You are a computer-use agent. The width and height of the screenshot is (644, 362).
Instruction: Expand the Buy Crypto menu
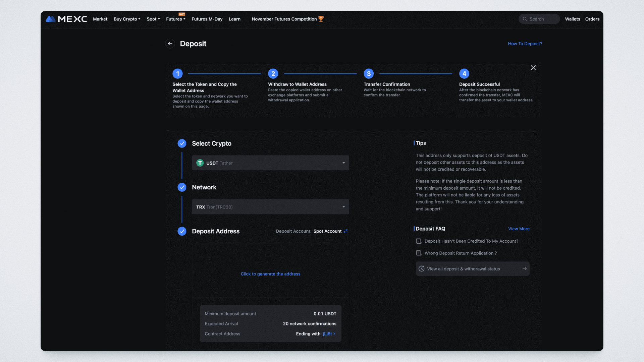click(x=127, y=19)
